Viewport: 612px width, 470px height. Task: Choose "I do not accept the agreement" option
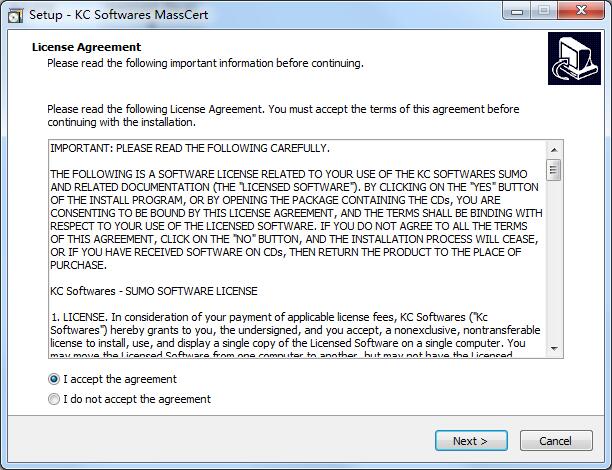53,399
